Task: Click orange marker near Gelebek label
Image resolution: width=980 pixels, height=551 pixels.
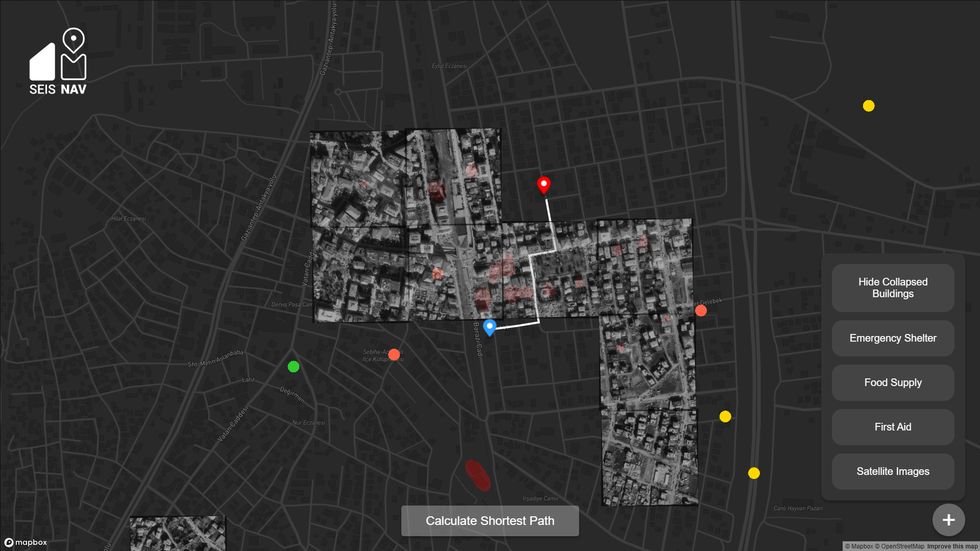Action: click(x=701, y=310)
